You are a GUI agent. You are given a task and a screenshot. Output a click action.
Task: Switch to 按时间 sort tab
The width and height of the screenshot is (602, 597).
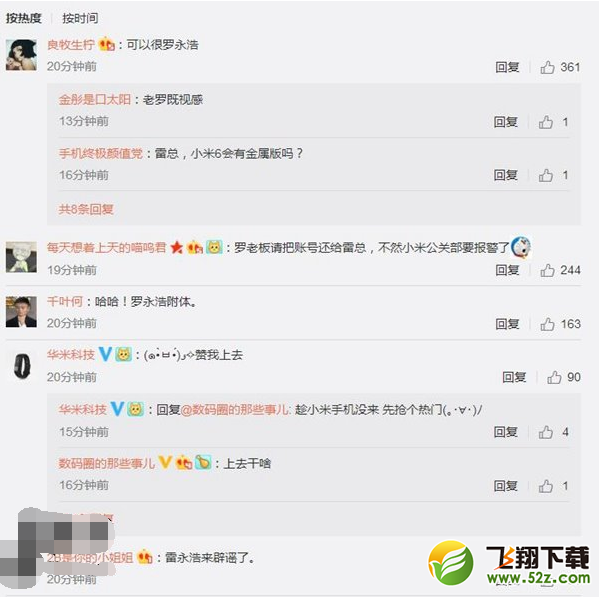pyautogui.click(x=80, y=18)
